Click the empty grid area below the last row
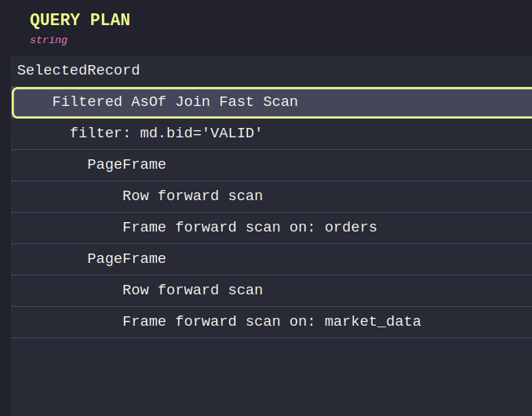The image size is (532, 416). pos(271,377)
